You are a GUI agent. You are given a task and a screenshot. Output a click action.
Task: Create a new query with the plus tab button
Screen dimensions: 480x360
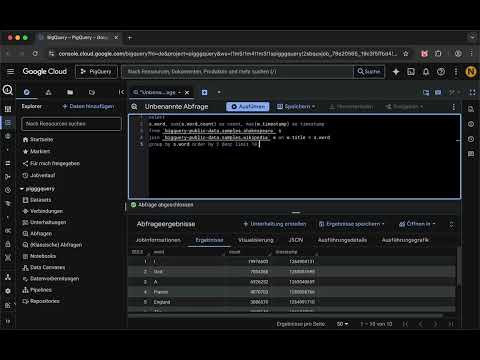pyautogui.click(x=204, y=92)
